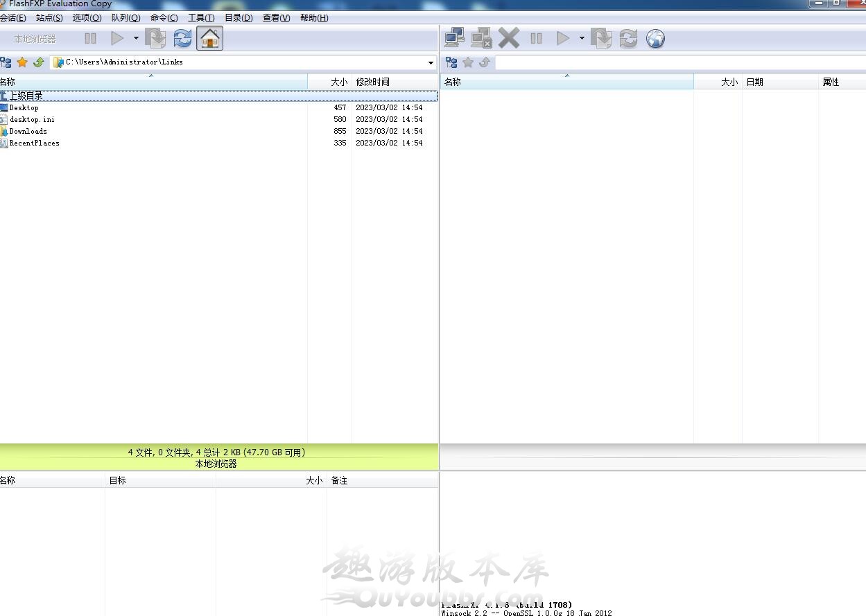Image resolution: width=866 pixels, height=616 pixels.
Task: Click the Abort X icon
Action: (x=509, y=38)
